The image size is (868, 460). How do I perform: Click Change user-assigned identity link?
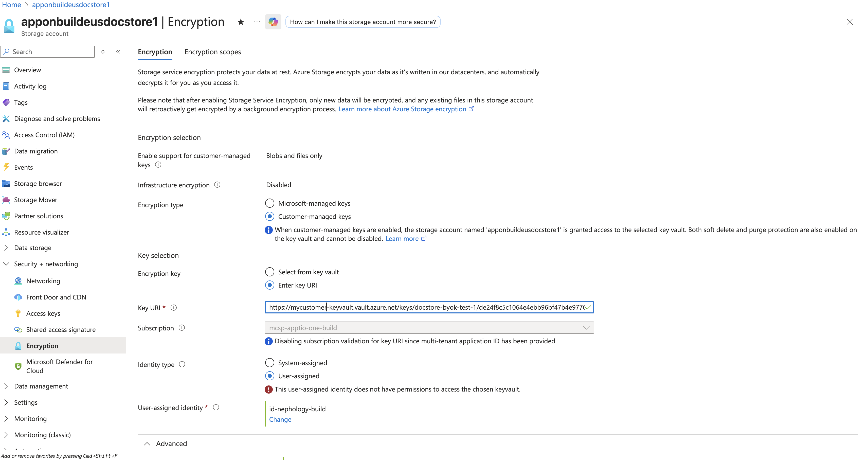[x=280, y=419]
